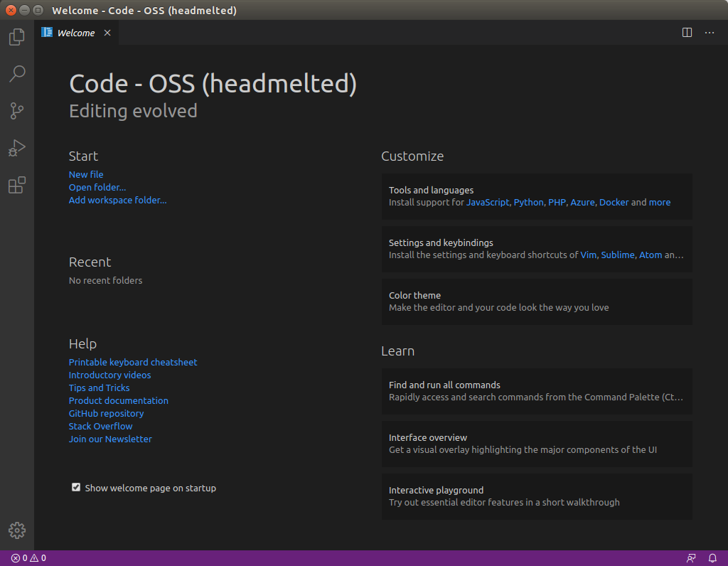Click the errors and warnings status item
This screenshot has height=566, width=728.
click(x=28, y=558)
